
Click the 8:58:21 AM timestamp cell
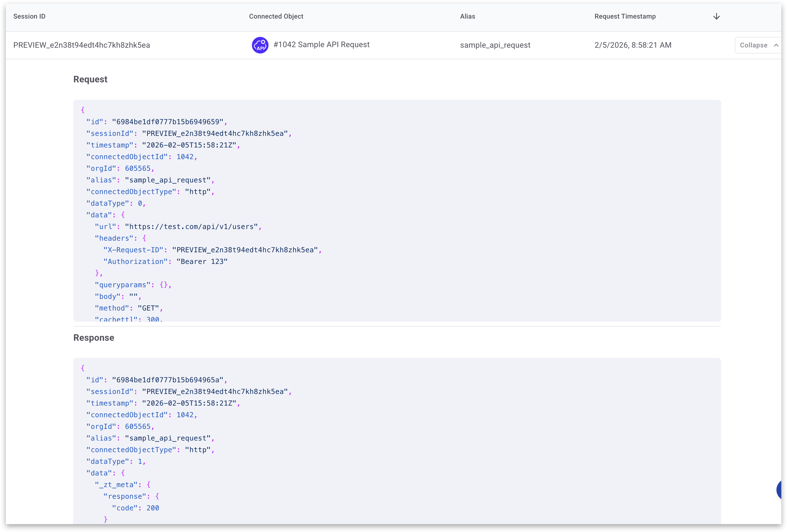point(632,45)
